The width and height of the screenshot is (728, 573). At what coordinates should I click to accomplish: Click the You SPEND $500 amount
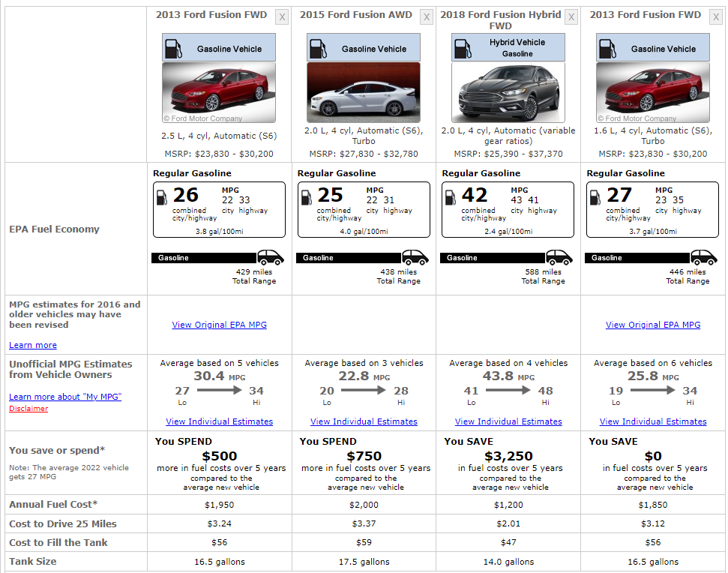coord(219,456)
